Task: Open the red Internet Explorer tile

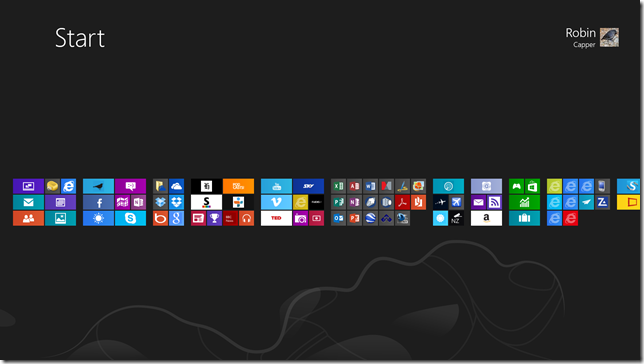Action: (570, 218)
